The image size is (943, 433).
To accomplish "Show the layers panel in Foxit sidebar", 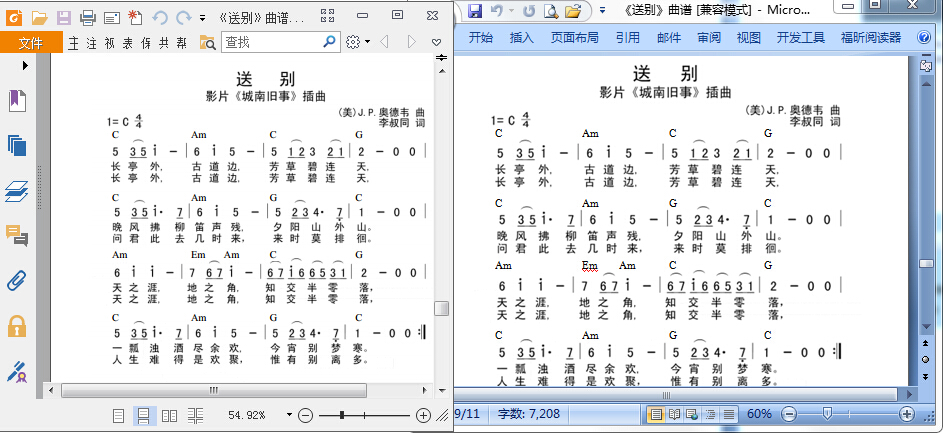I will [x=17, y=191].
